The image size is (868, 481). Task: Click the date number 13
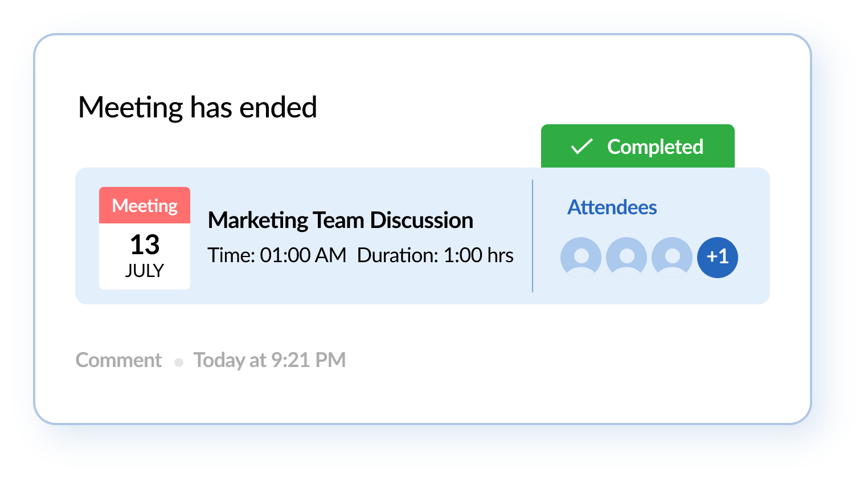tap(145, 244)
